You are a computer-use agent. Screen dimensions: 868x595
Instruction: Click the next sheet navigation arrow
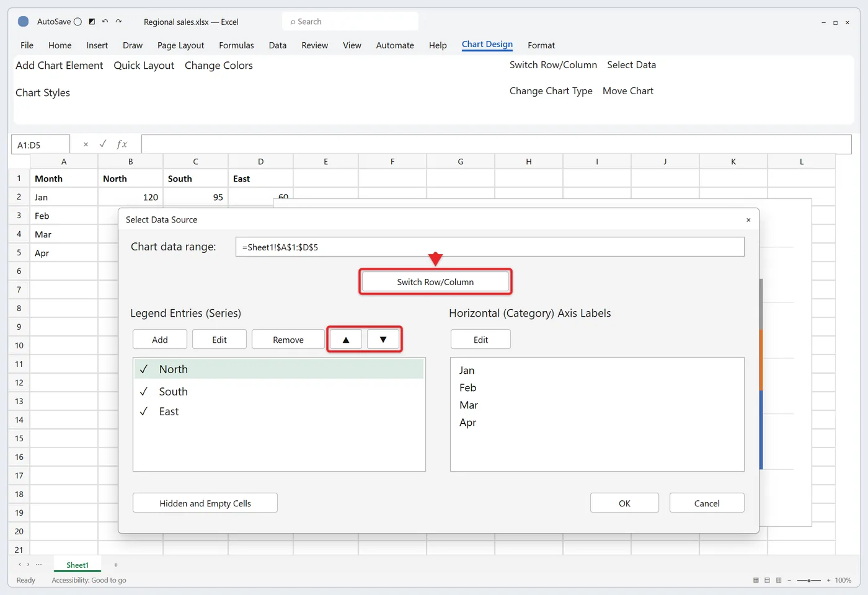click(28, 565)
